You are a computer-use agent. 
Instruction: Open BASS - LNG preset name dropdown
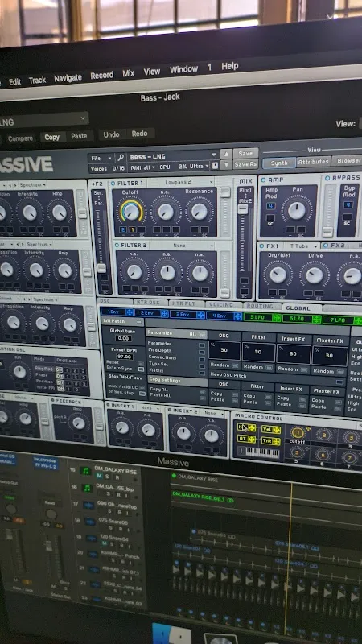(173, 156)
